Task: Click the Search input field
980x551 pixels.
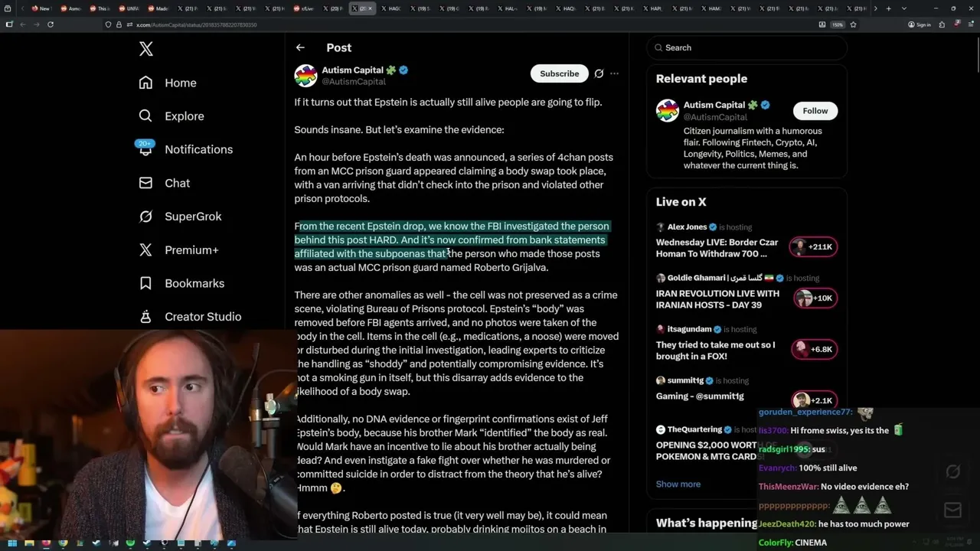Action: click(746, 47)
